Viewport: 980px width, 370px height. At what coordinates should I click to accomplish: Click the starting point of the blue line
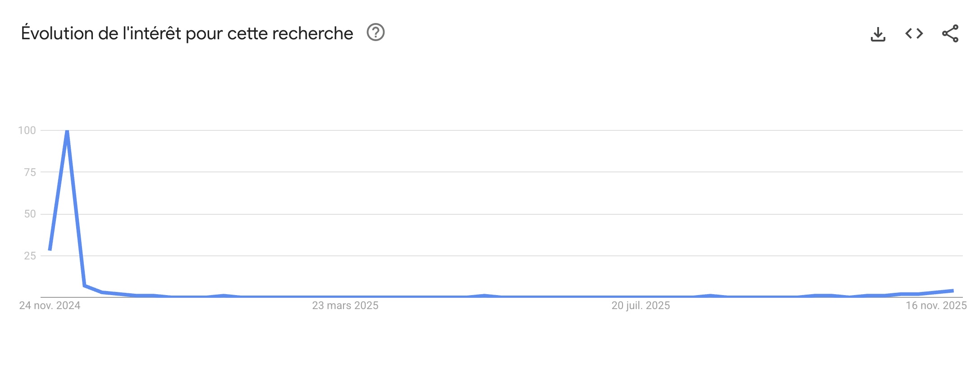pos(50,249)
